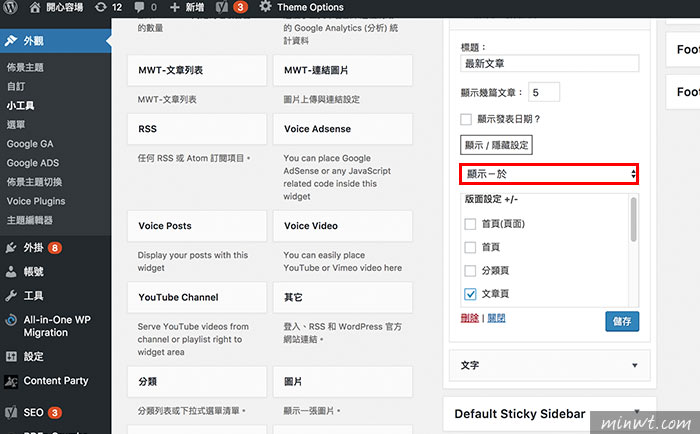The image size is (700, 434).
Task: Click the 標題 title input field
Action: 550,63
